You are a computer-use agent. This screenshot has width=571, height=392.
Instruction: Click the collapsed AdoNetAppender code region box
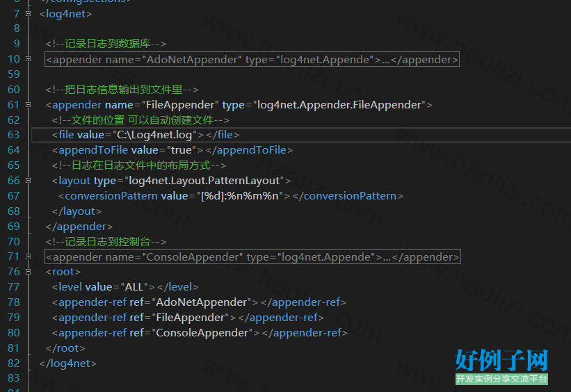[252, 59]
